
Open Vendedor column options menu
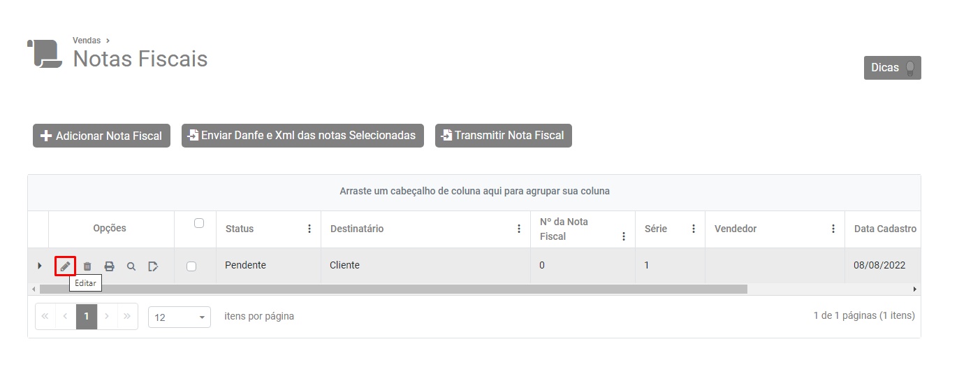click(x=833, y=229)
